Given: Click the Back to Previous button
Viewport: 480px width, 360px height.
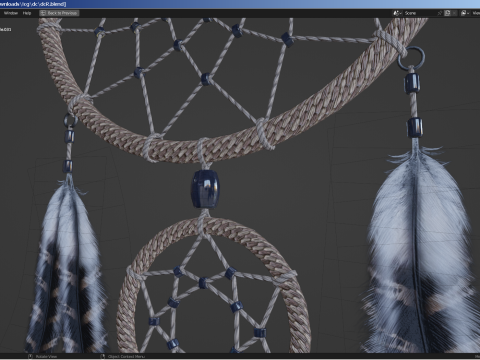Looking at the screenshot, I should click(59, 13).
